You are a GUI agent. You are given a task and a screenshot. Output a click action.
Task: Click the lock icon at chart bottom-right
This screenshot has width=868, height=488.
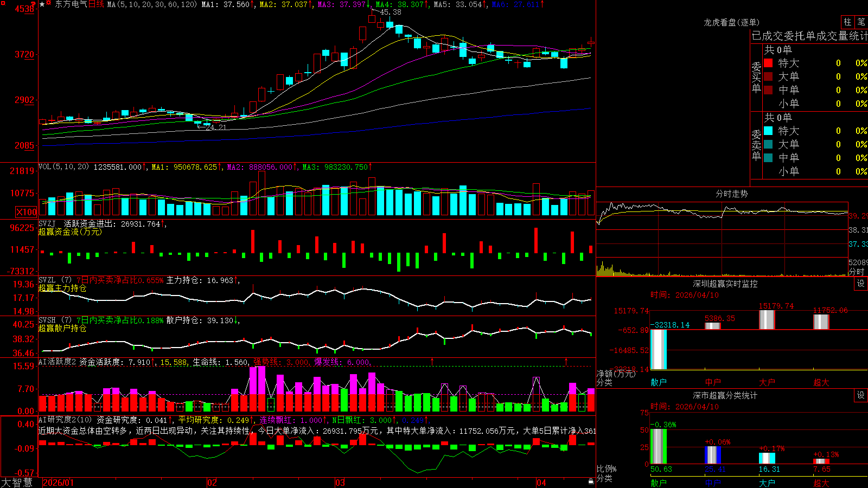tap(591, 481)
